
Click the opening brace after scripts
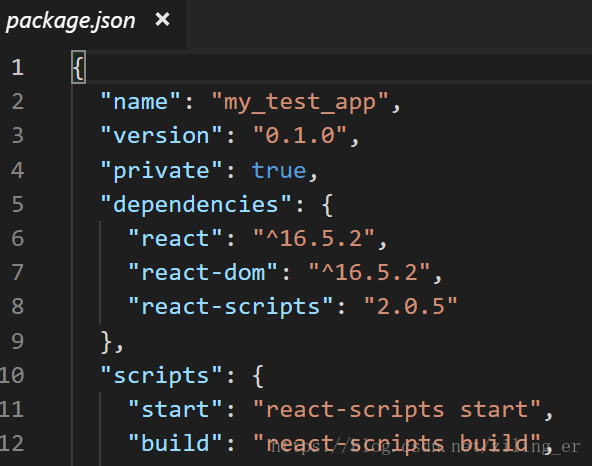(x=258, y=376)
